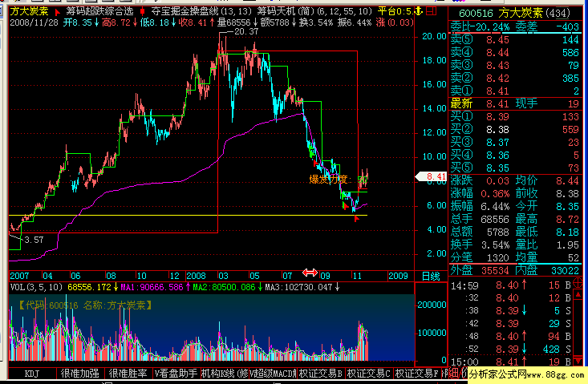Open the 日线 period selector

coord(431,276)
